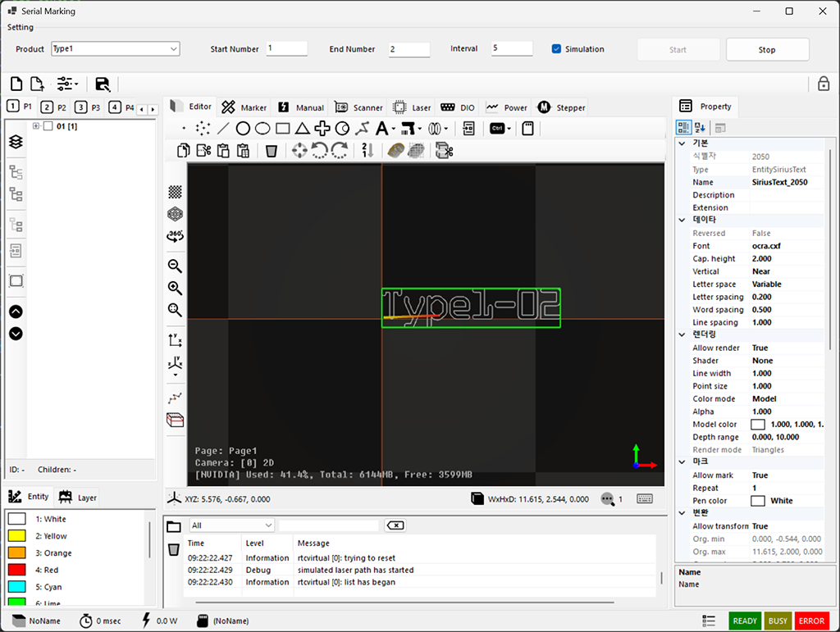Click the lock icon at top right
This screenshot has height=632, width=840.
pyautogui.click(x=823, y=84)
